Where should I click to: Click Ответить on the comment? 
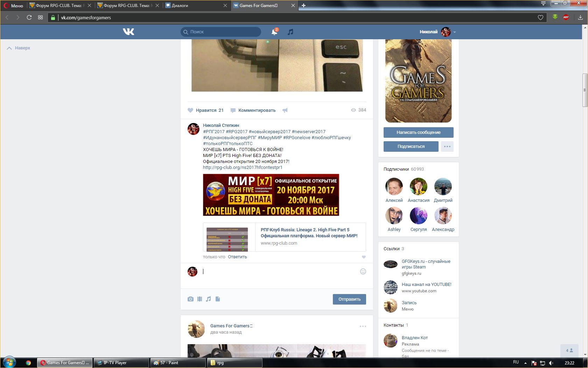coord(237,257)
